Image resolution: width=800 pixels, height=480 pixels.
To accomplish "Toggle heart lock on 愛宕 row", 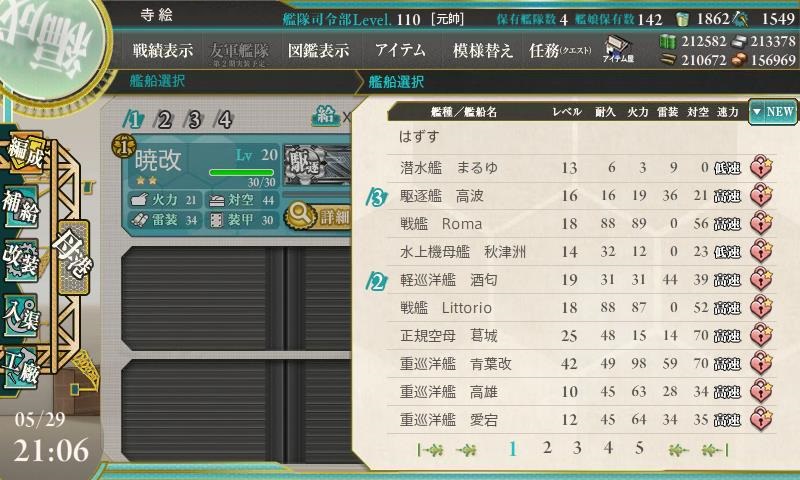I will point(761,420).
